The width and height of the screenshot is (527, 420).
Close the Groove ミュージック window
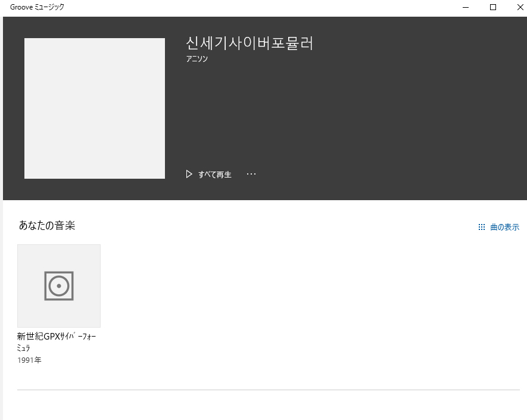point(520,7)
